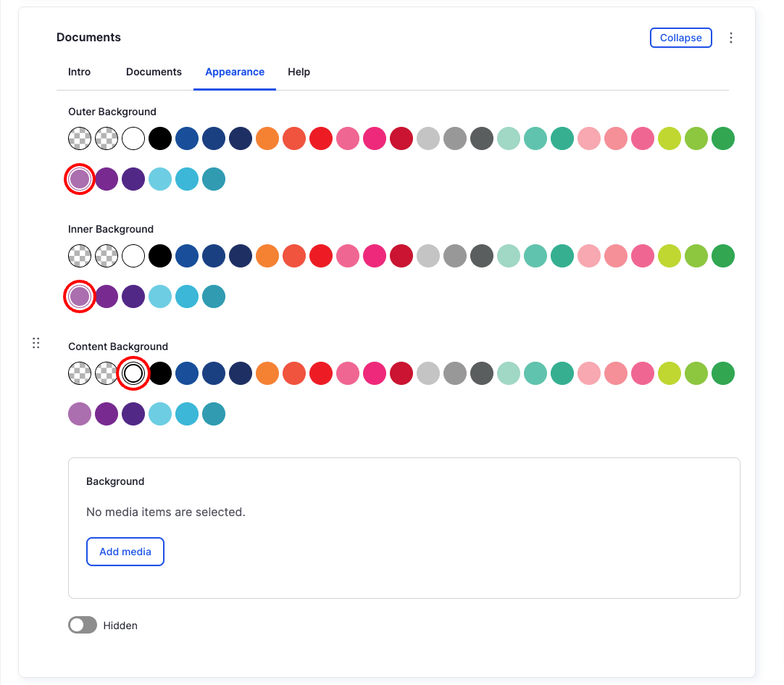Open the Help tab
The width and height of the screenshot is (784, 685).
click(299, 72)
